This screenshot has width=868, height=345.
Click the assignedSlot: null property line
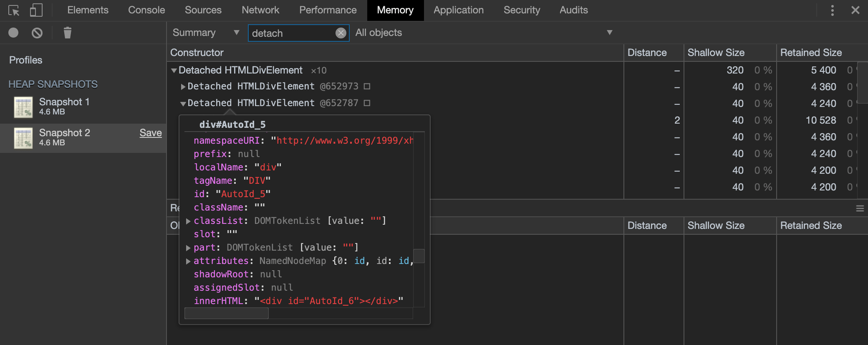click(x=243, y=288)
